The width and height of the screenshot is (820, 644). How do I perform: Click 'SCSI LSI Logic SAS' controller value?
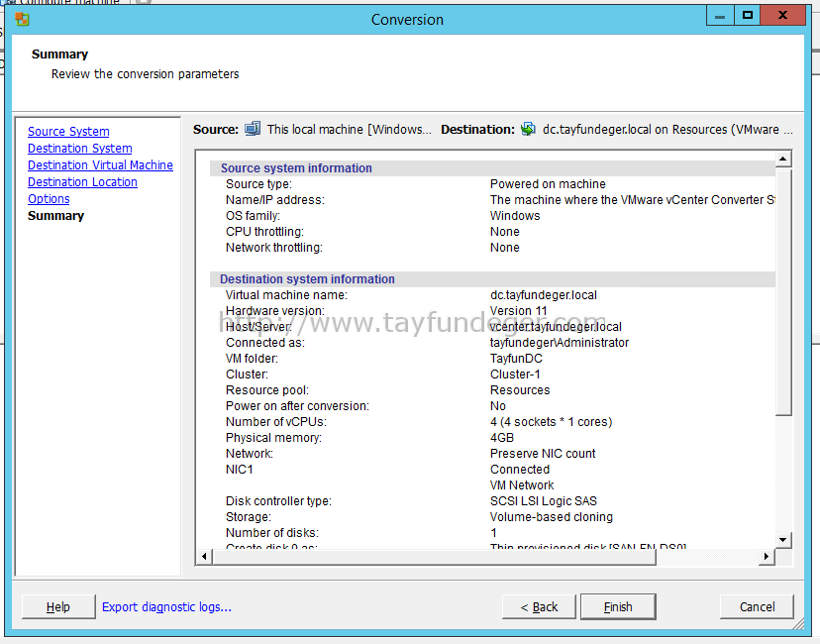point(544,501)
